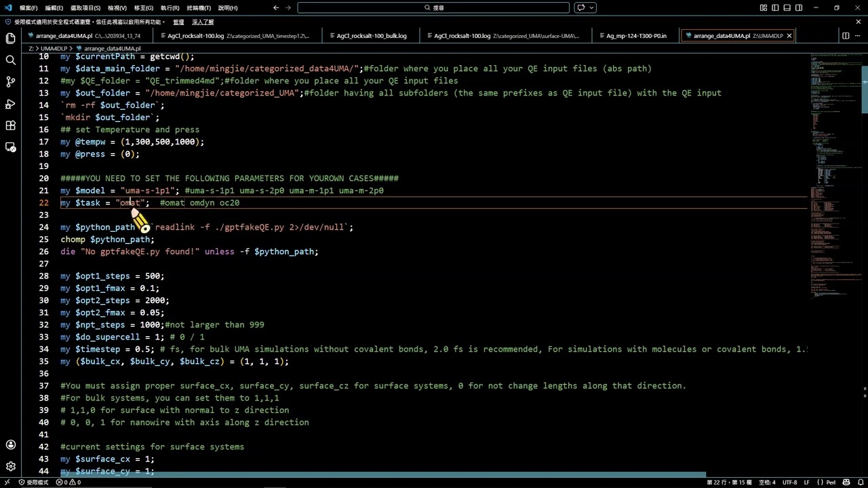The width and height of the screenshot is (868, 488).
Task: Click the 深入了解 link in banner
Action: 203,22
